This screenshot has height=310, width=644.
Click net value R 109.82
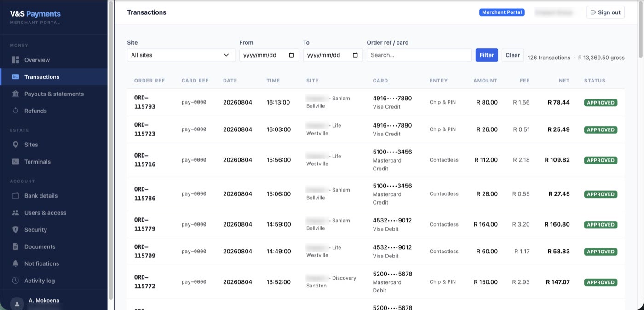[x=557, y=160]
